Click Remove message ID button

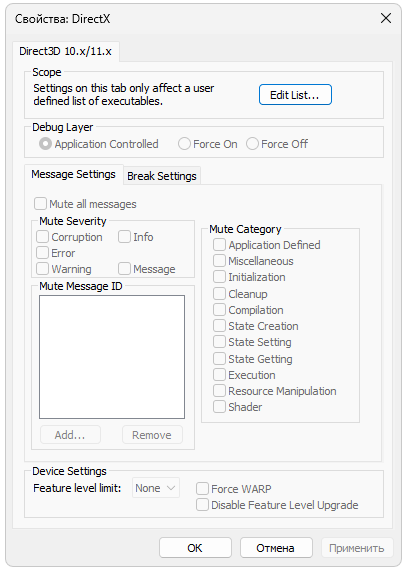click(152, 435)
